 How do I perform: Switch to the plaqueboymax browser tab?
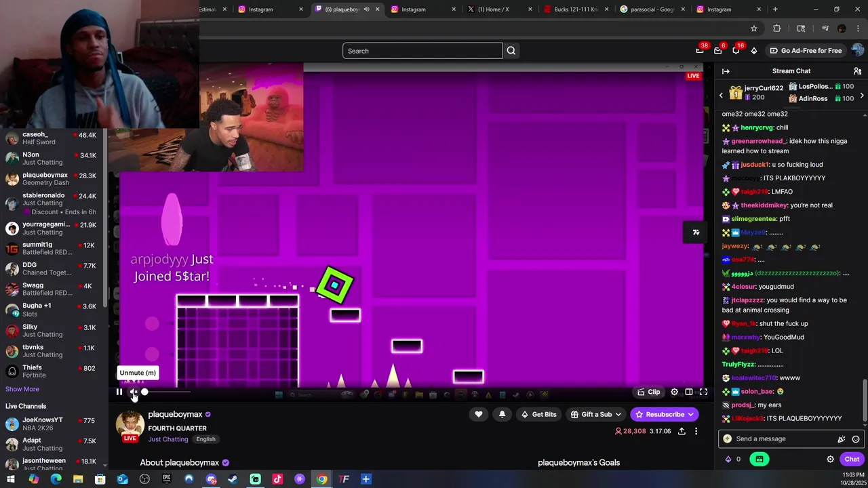346,9
